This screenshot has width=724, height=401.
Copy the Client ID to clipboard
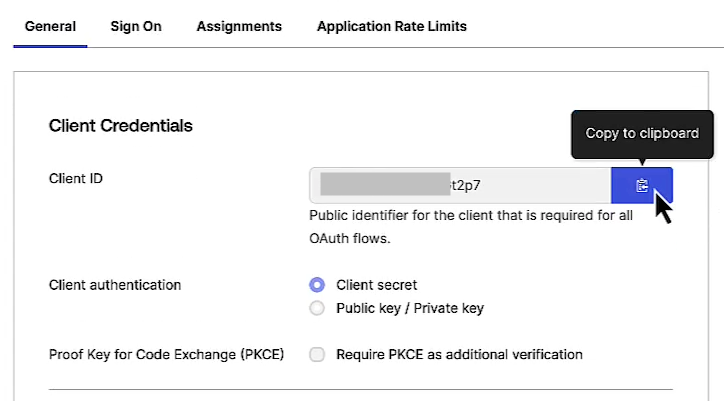tap(641, 185)
